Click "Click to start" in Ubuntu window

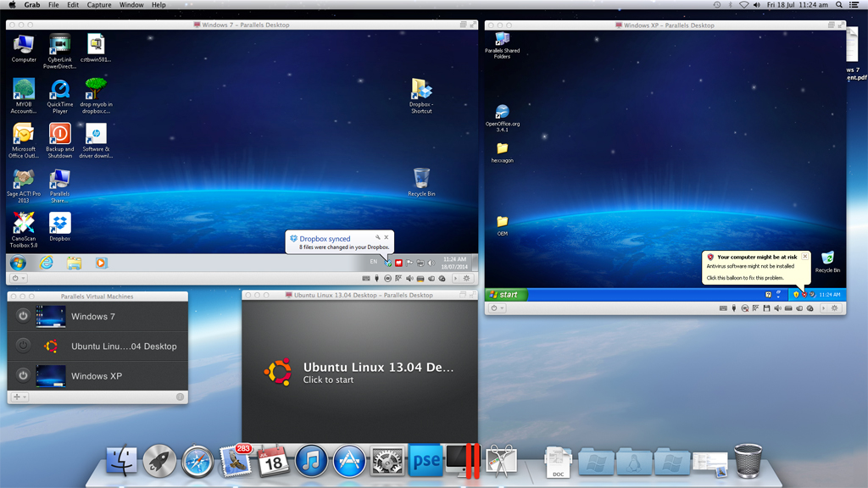(x=328, y=380)
